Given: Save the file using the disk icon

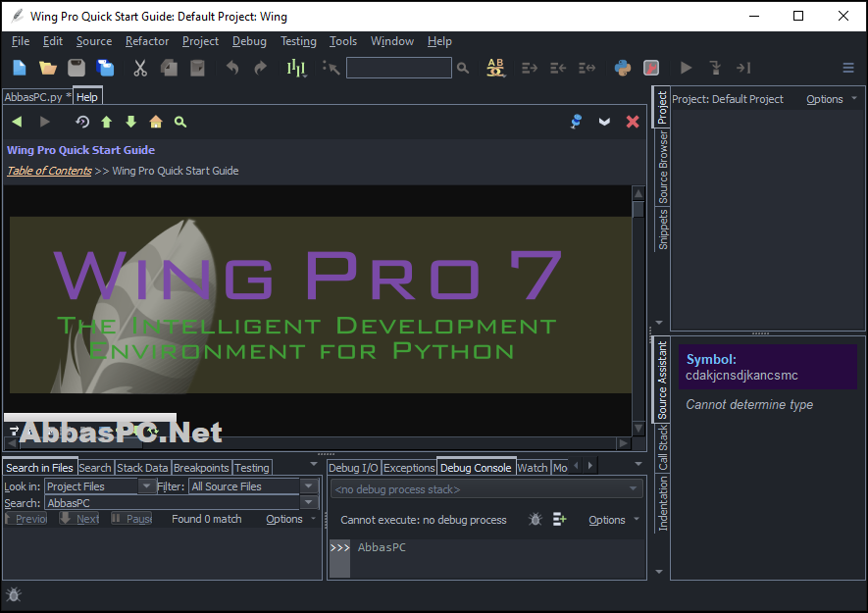Looking at the screenshot, I should 77,68.
